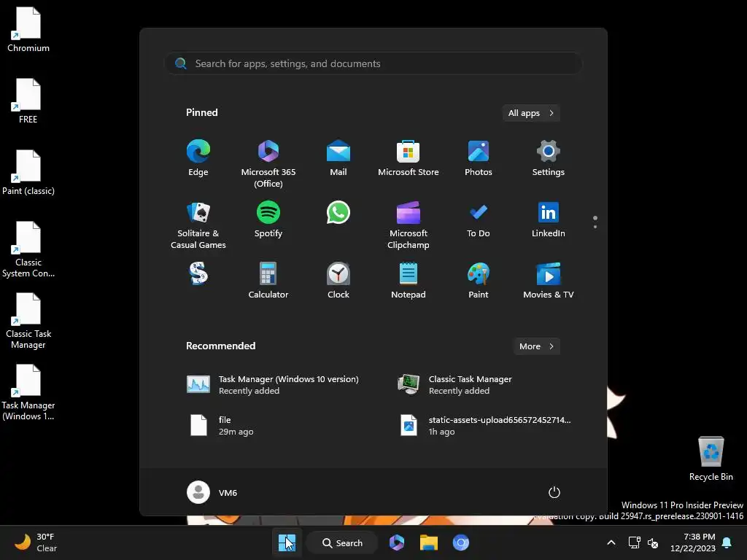This screenshot has width=747, height=560.
Task: Click the power button in Start menu
Action: [x=554, y=492]
